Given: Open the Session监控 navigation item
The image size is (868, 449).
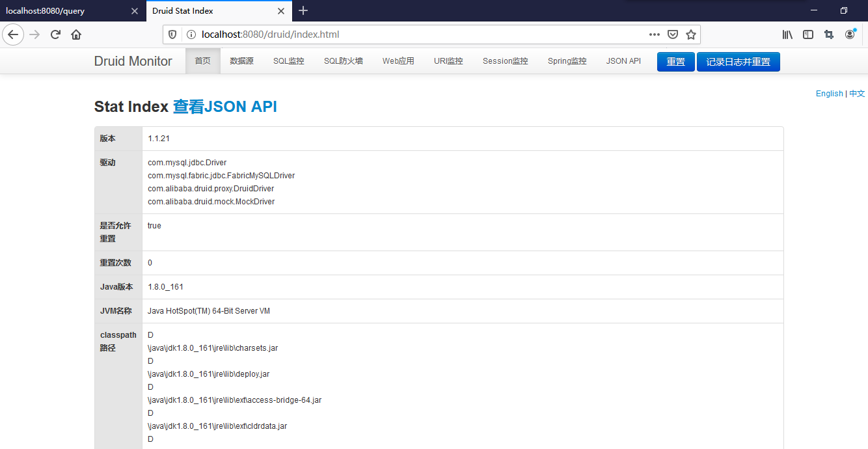Looking at the screenshot, I should (x=506, y=61).
